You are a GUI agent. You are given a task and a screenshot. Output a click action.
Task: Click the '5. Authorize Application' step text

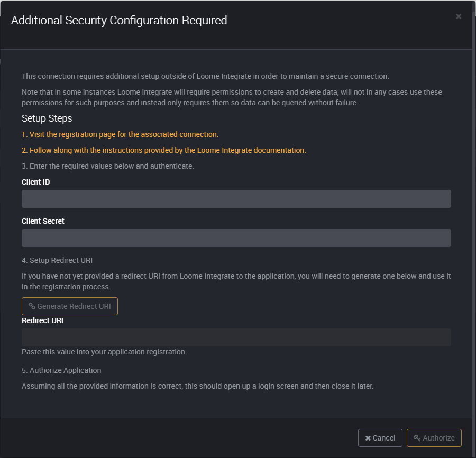61,370
